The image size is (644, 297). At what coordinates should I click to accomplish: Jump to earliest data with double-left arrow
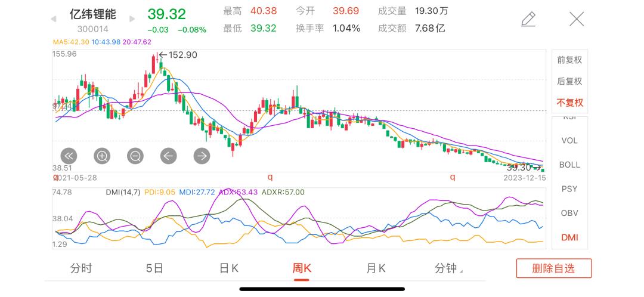click(x=69, y=156)
